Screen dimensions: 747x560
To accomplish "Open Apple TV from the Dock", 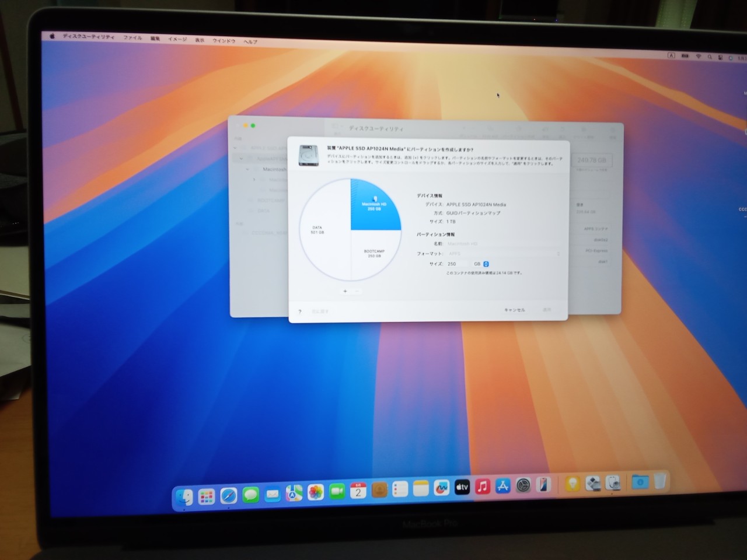I will pos(462,487).
